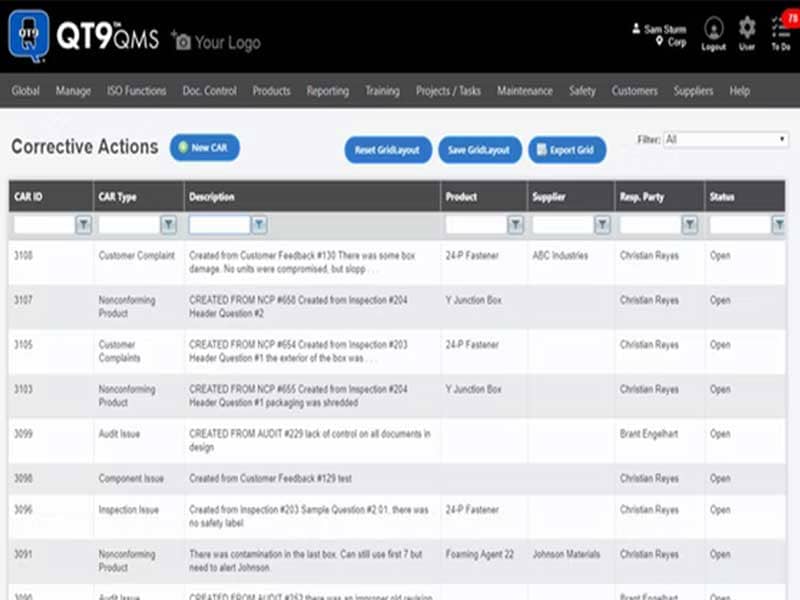This screenshot has width=800, height=600.
Task: Sort by the Resp. Party column header
Action: pyautogui.click(x=660, y=196)
